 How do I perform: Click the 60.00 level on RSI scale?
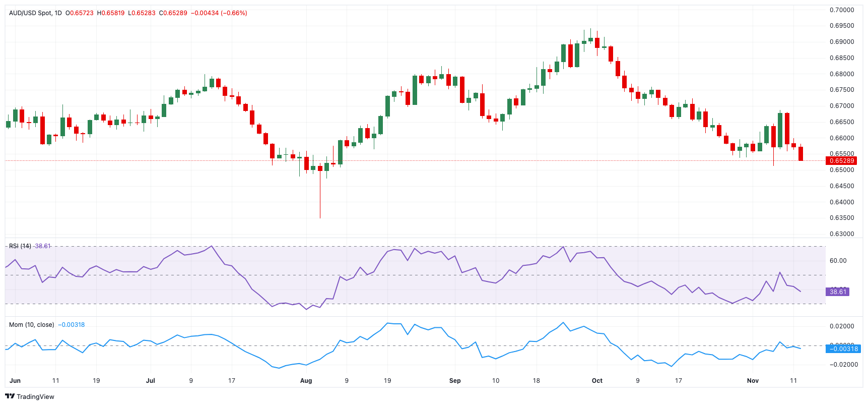[838, 261]
